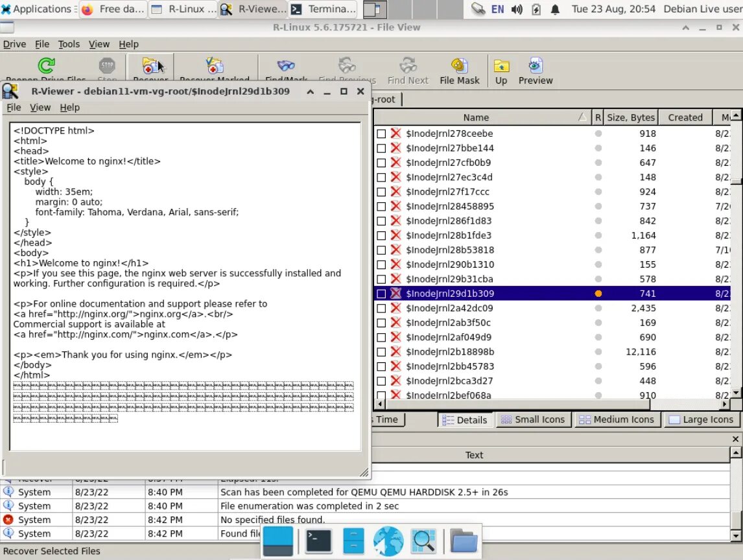Click the Find Previous toolbar icon
Image resolution: width=743 pixels, height=560 pixels.
click(347, 66)
